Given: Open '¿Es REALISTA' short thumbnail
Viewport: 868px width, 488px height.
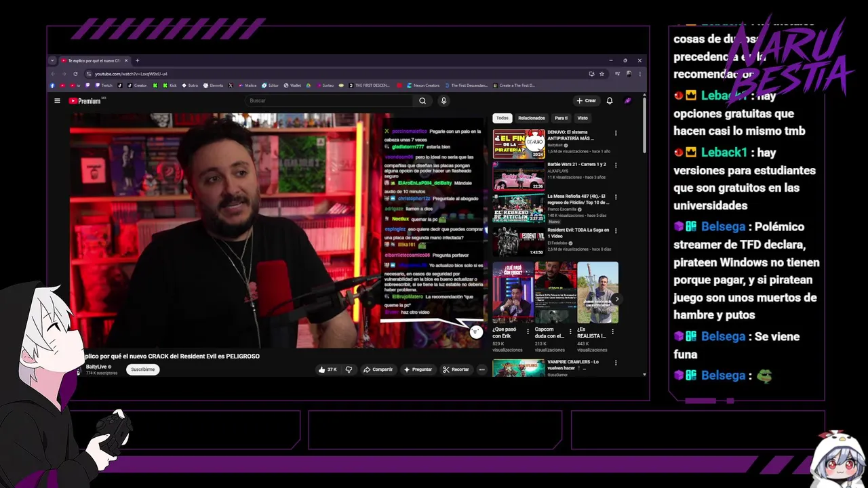Looking at the screenshot, I should 597,292.
